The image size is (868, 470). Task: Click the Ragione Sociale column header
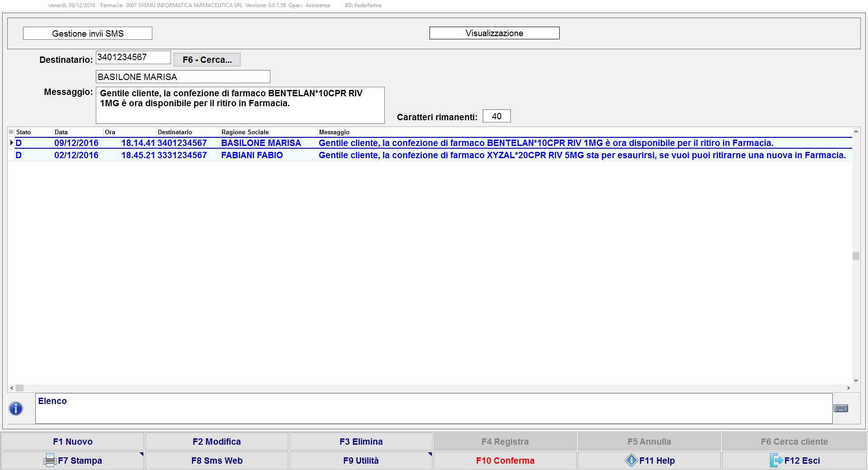point(245,132)
